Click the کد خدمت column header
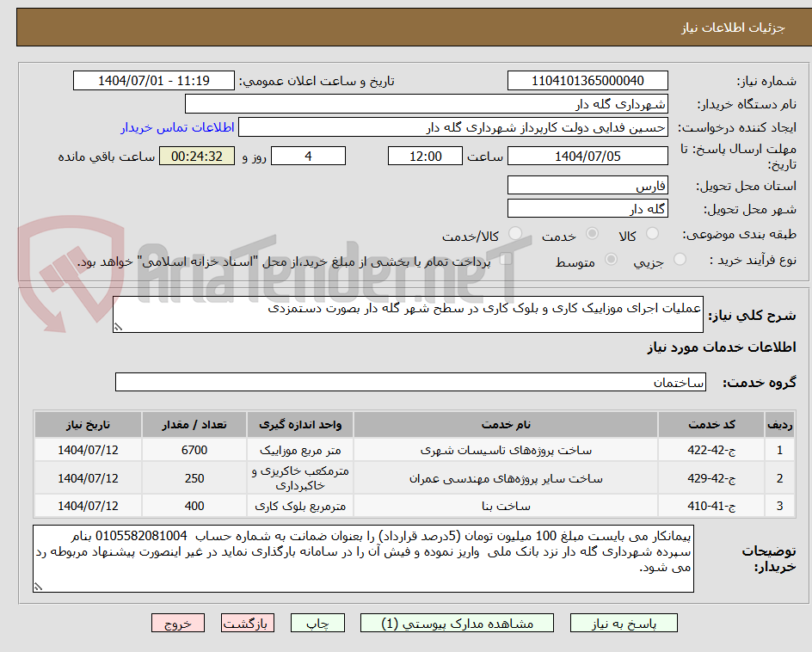The height and width of the screenshot is (652, 812). (x=711, y=425)
